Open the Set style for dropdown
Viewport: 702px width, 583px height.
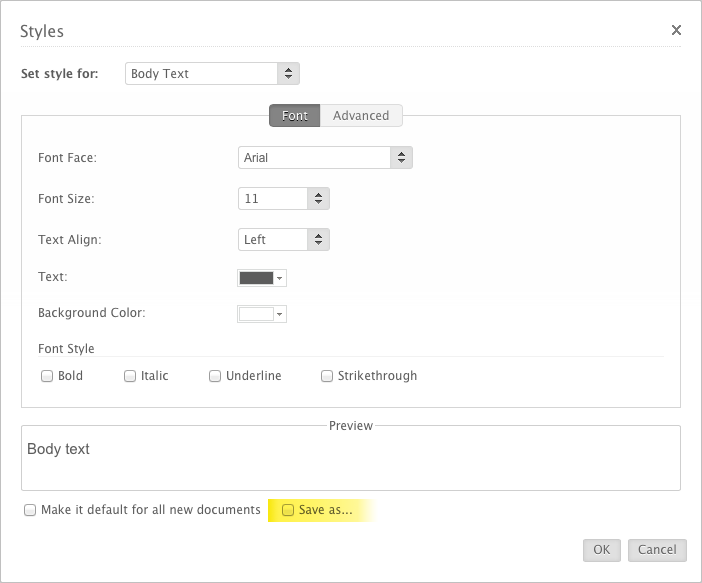212,74
